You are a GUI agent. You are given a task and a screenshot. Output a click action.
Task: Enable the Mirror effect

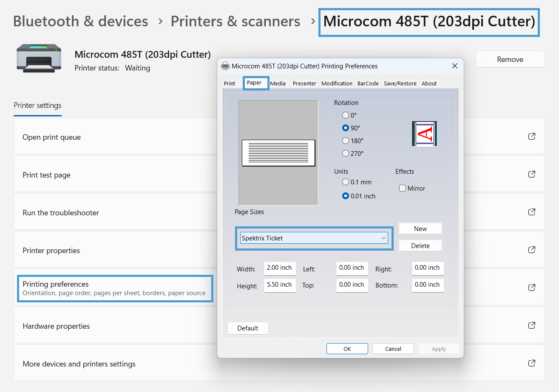402,188
